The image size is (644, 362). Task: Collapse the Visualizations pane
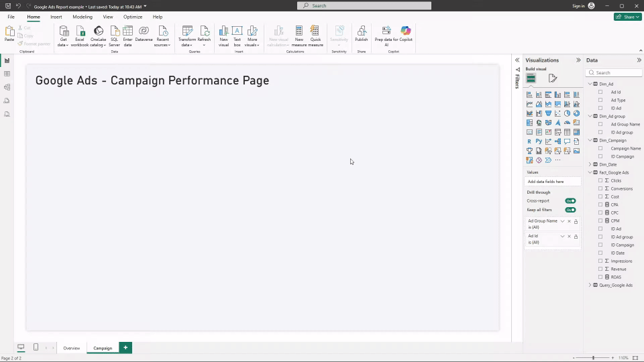coord(578,60)
